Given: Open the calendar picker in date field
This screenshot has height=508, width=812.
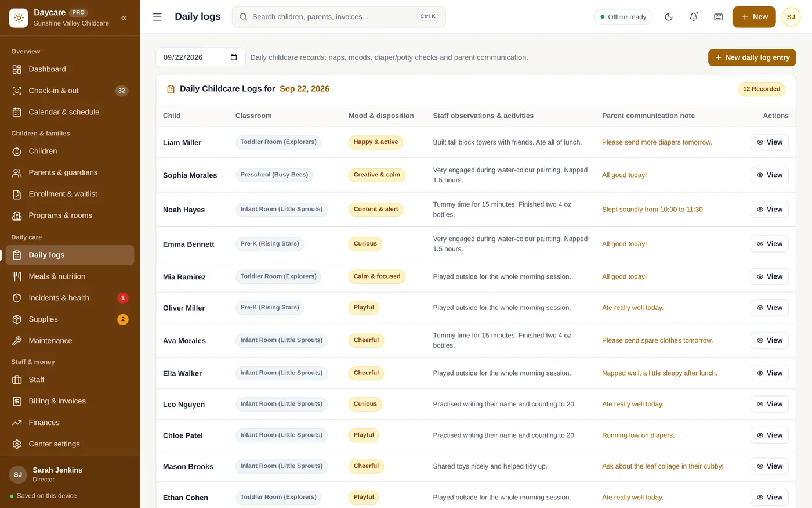Looking at the screenshot, I should (x=234, y=57).
